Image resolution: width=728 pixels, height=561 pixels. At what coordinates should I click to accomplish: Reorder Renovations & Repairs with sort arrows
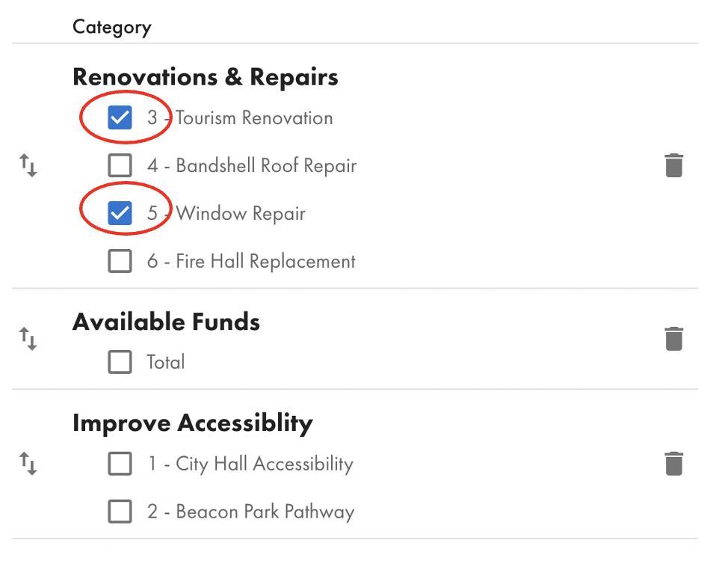click(x=28, y=165)
